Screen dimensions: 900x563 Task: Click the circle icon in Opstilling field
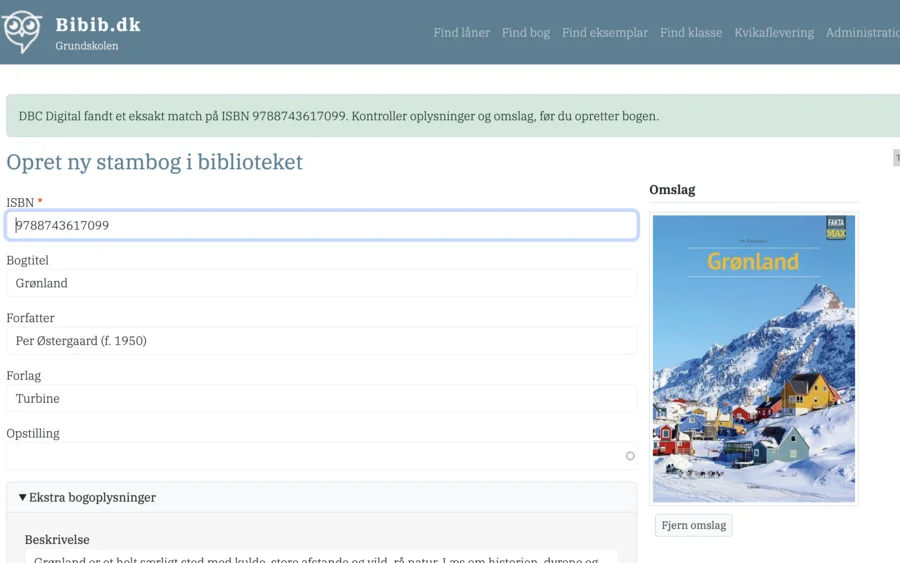pos(630,456)
